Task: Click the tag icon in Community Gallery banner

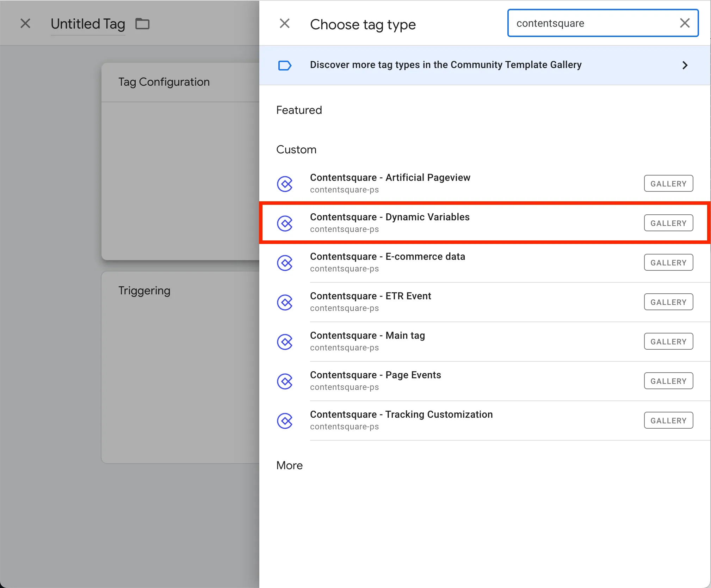Action: (285, 65)
